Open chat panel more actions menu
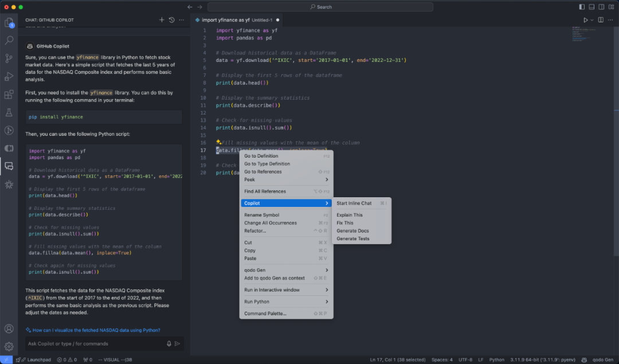The width and height of the screenshot is (619, 364). coord(182,19)
